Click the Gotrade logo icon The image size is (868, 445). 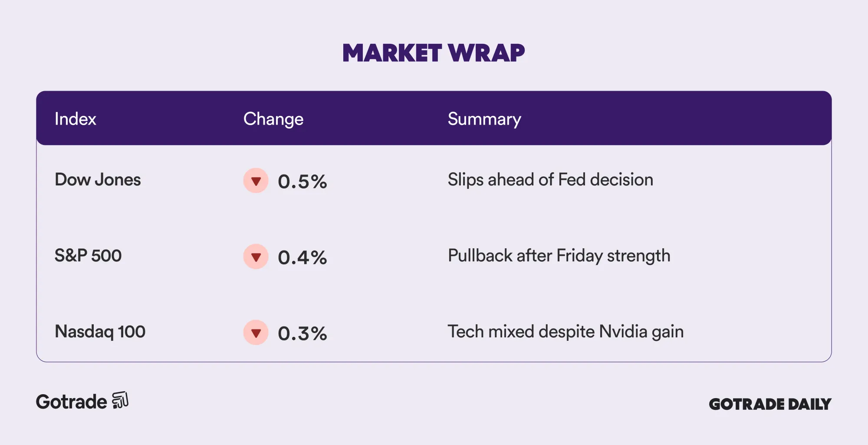120,400
